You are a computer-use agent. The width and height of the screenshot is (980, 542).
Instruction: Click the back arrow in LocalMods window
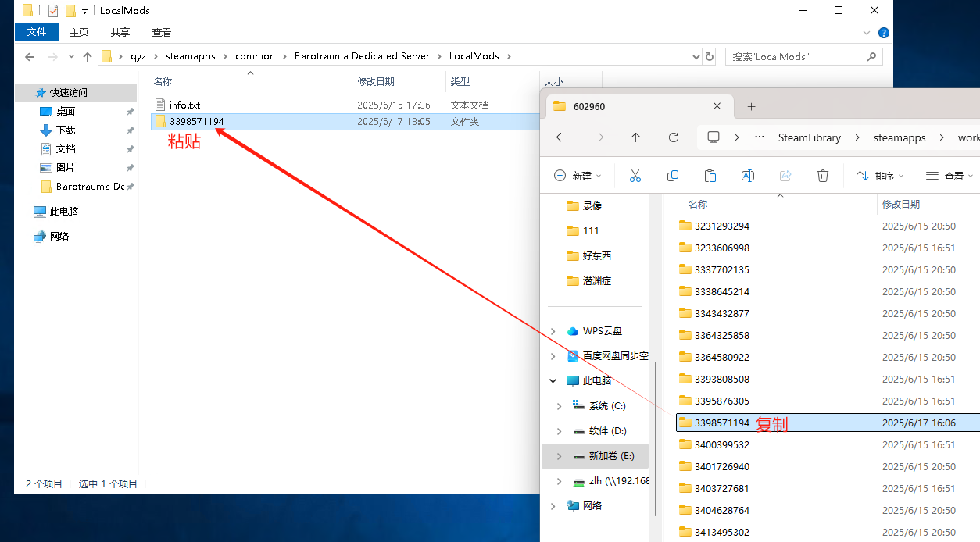(30, 57)
